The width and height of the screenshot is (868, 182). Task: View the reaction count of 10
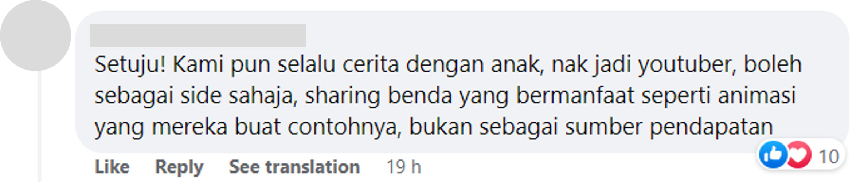pos(829,157)
